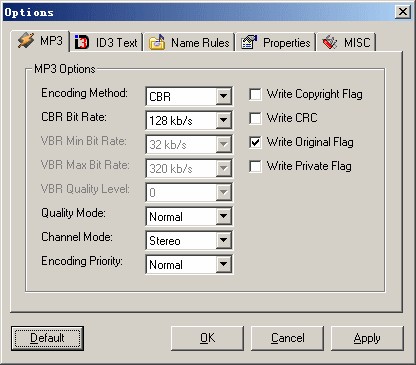Open the Properties tab label
The image size is (416, 365).
coord(287,43)
